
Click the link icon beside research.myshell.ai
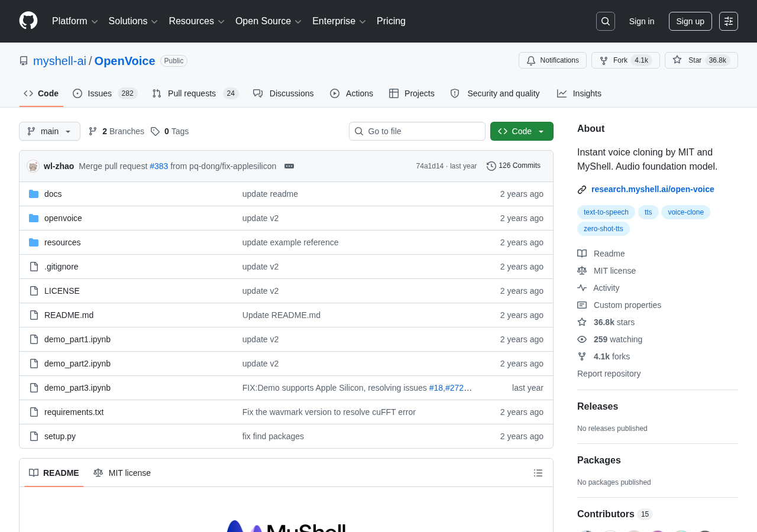click(x=582, y=190)
